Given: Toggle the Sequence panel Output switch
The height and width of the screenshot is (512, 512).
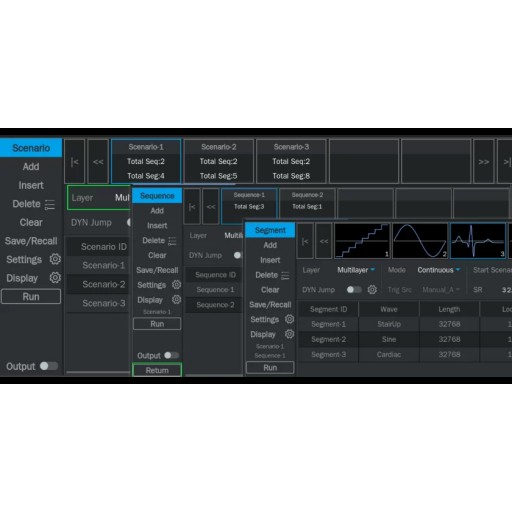Looking at the screenshot, I should (171, 355).
